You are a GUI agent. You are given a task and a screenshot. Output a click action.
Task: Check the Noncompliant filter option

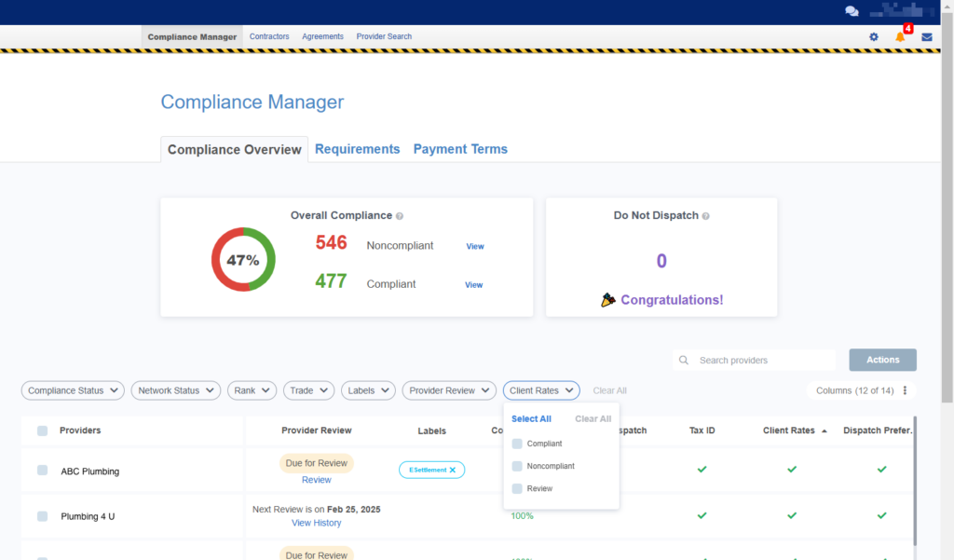pyautogui.click(x=517, y=466)
